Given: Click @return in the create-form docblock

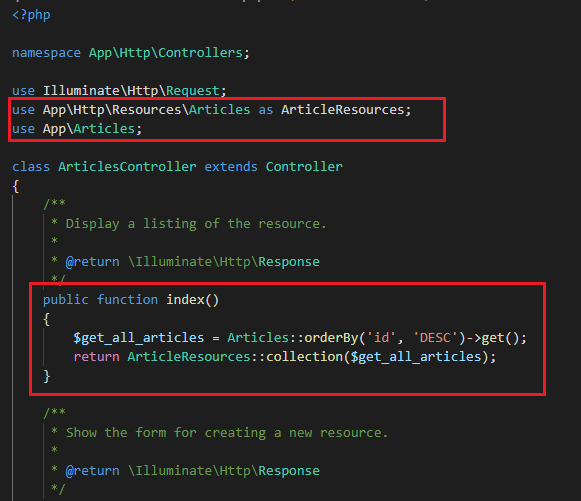Looking at the screenshot, I should coord(93,471).
